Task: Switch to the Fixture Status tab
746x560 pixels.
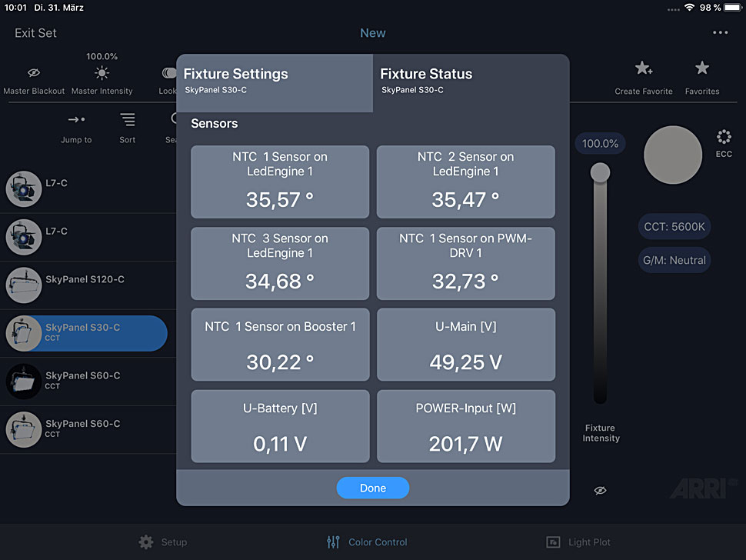Action: (471, 83)
